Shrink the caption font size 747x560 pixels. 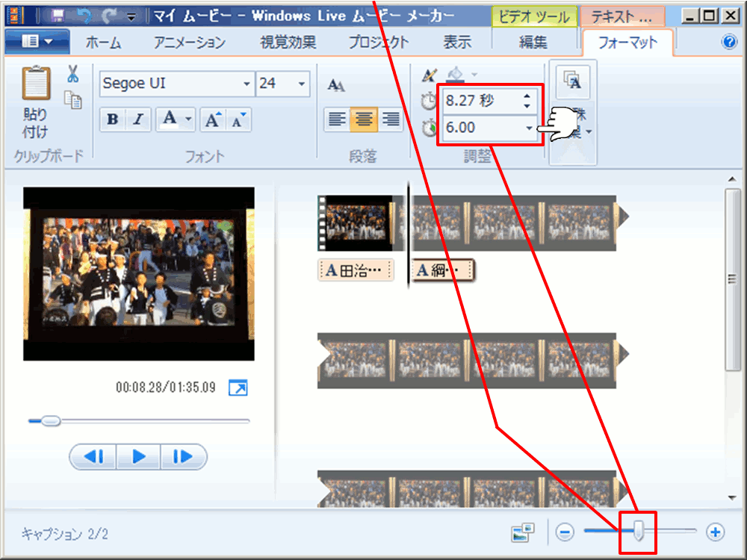[x=239, y=120]
